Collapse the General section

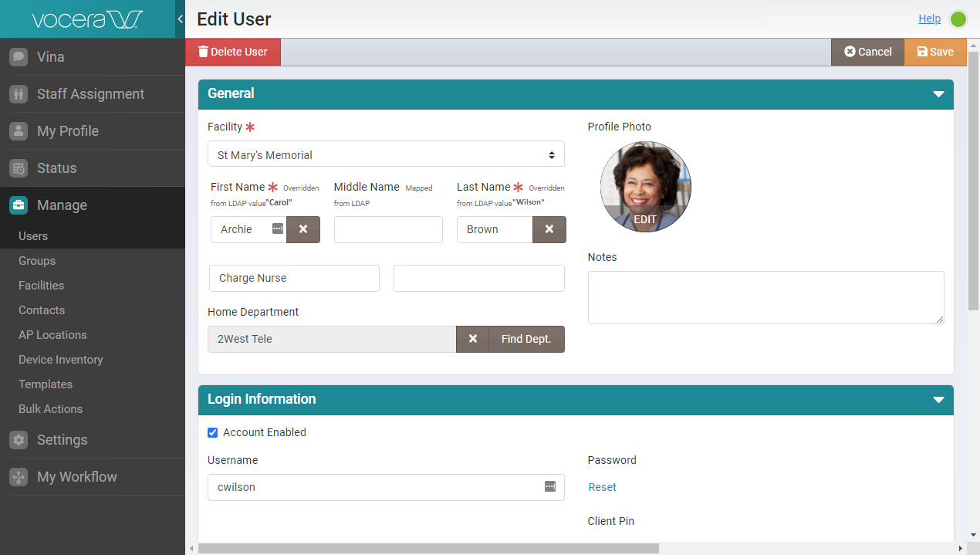point(938,94)
